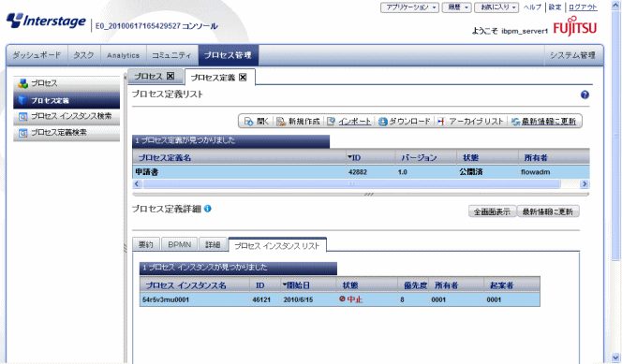The width and height of the screenshot is (622, 364).
Task: Open プロセス定義検索 in the sidebar
Action: point(67,132)
